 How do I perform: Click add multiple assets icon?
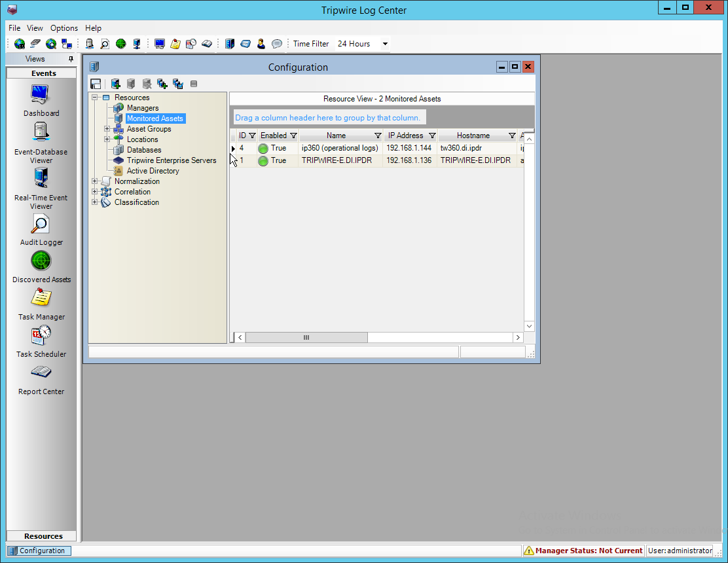tap(162, 84)
